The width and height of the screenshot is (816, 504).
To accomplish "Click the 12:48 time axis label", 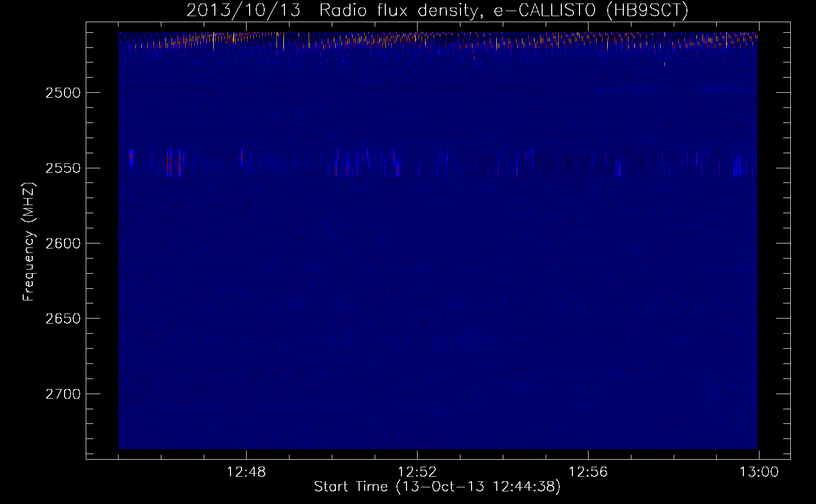I will (246, 472).
